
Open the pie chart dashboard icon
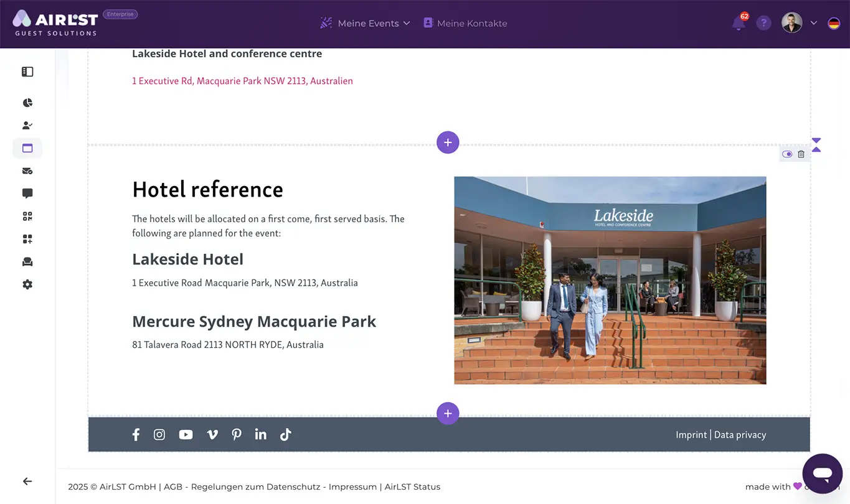(x=27, y=103)
